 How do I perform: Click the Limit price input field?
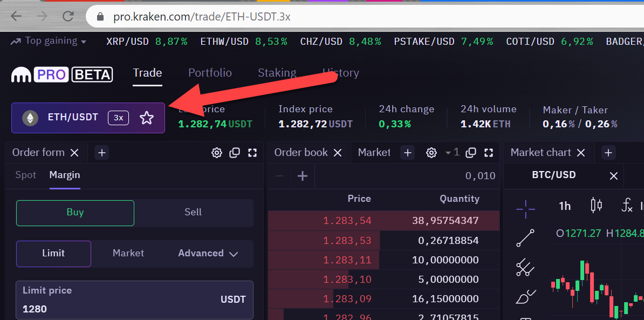[x=135, y=300]
